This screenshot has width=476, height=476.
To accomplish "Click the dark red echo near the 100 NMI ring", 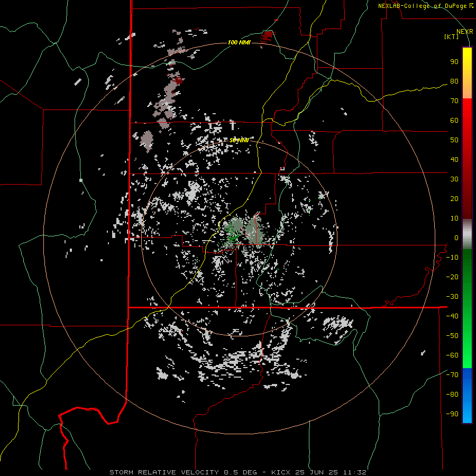I will click(x=267, y=35).
